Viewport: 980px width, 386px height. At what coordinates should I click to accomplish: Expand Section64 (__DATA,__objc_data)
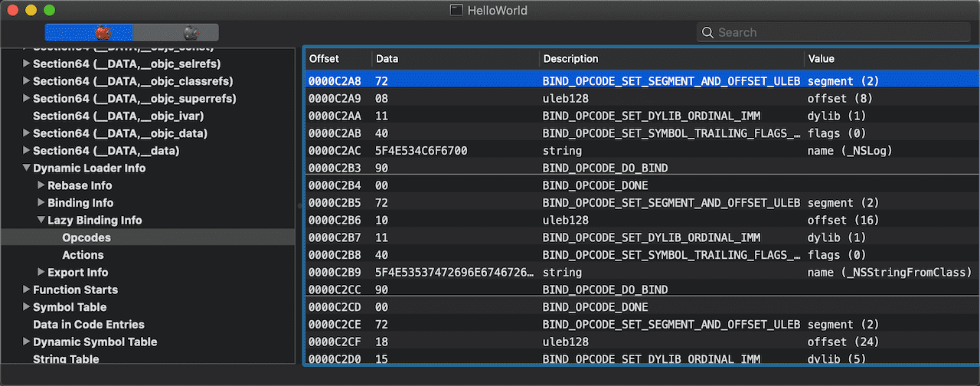(x=27, y=133)
